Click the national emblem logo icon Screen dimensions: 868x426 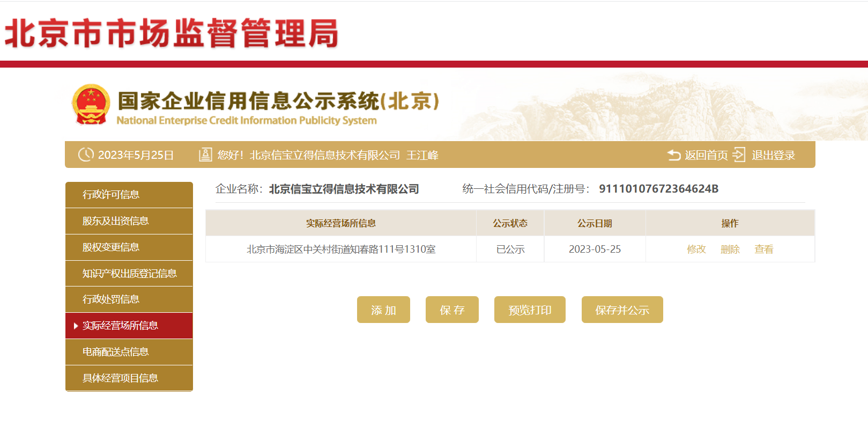[91, 104]
